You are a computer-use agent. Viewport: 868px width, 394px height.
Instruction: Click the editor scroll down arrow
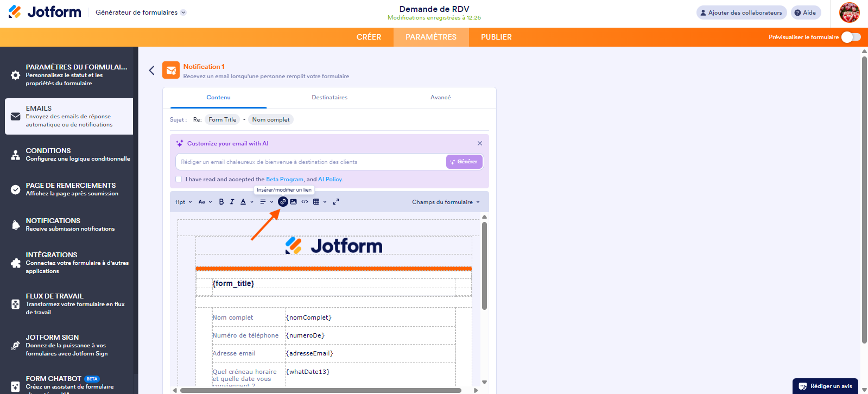[x=485, y=382]
